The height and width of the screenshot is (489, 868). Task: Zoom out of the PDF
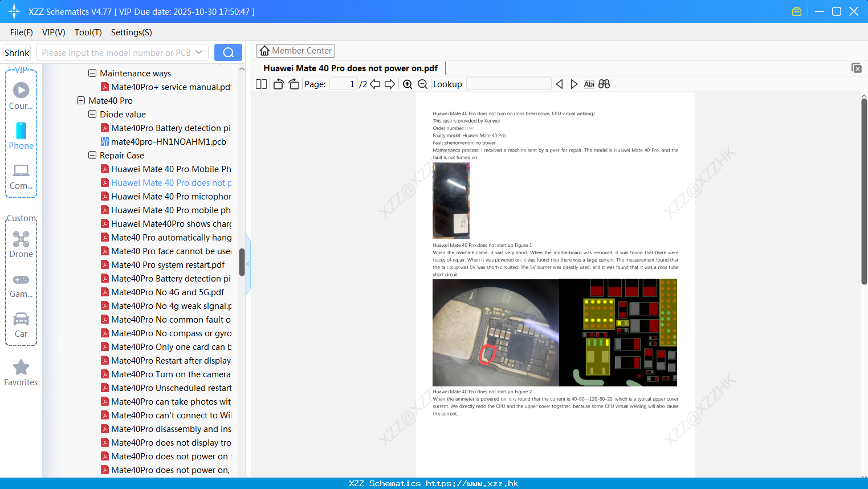tap(422, 84)
